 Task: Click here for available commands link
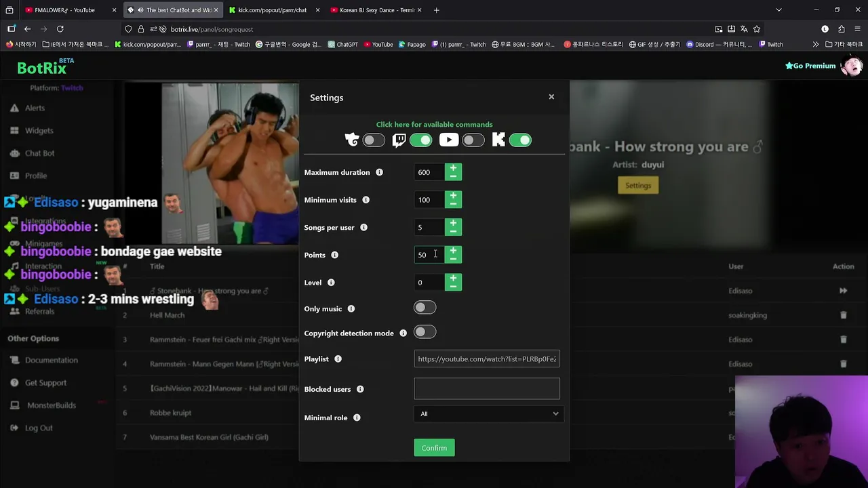(x=434, y=125)
